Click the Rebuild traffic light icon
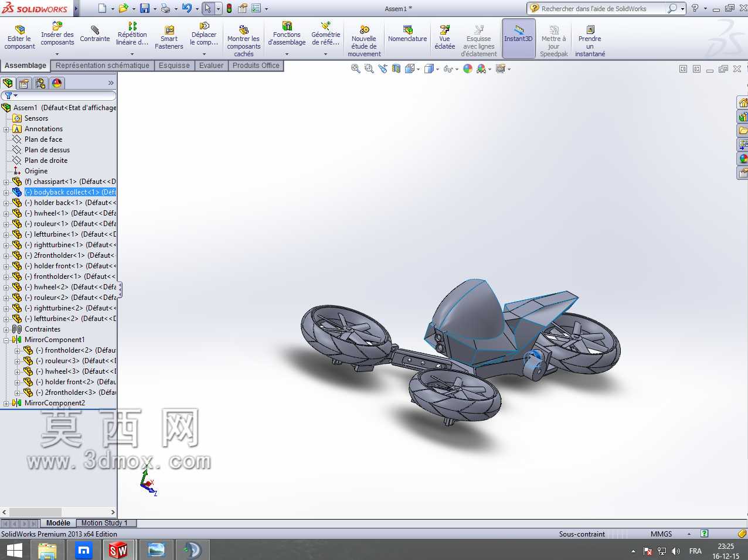This screenshot has height=560, width=748. pyautogui.click(x=229, y=8)
